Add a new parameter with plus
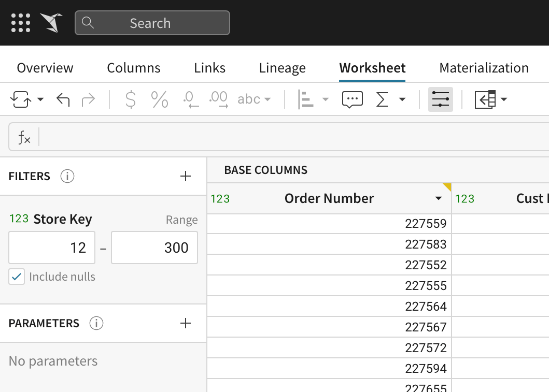 (186, 323)
